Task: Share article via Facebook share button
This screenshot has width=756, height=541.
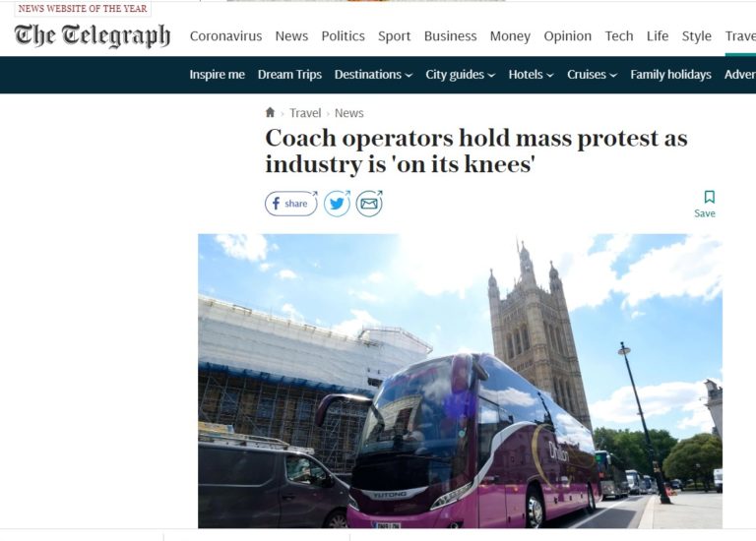Action: click(x=290, y=204)
